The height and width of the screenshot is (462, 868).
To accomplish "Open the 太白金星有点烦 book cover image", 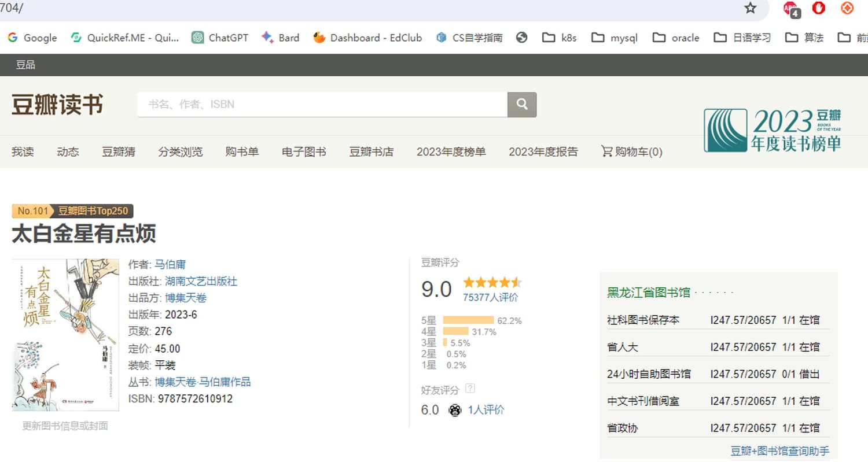I will [65, 335].
